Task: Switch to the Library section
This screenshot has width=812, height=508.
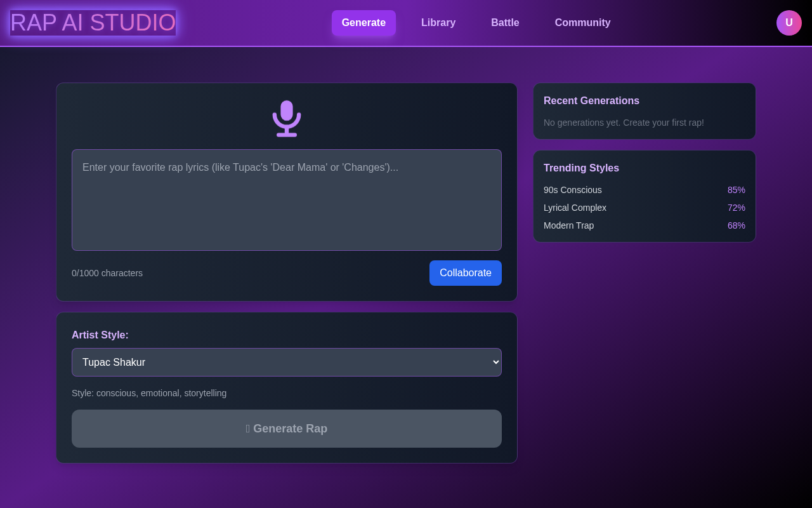Action: coord(438,22)
